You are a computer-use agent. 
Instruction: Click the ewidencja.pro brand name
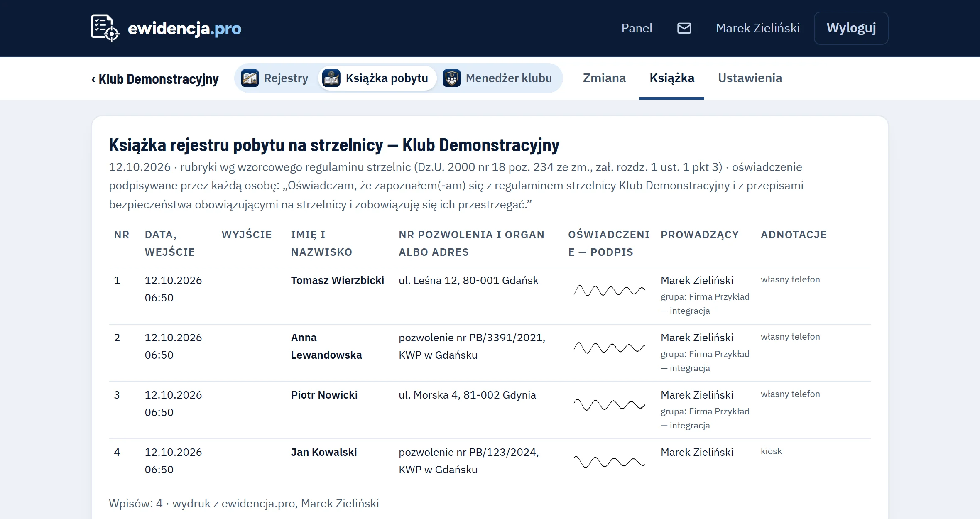click(184, 29)
